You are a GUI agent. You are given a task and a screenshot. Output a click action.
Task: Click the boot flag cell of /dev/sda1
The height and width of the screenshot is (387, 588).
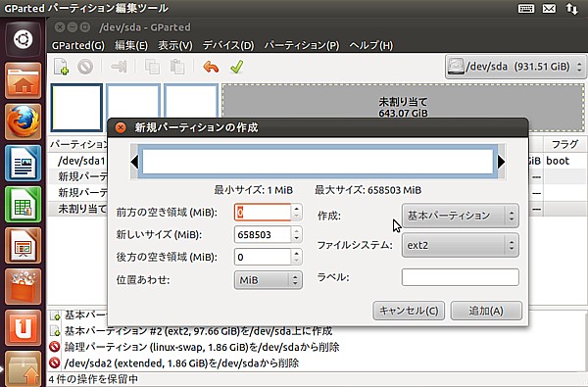click(558, 161)
